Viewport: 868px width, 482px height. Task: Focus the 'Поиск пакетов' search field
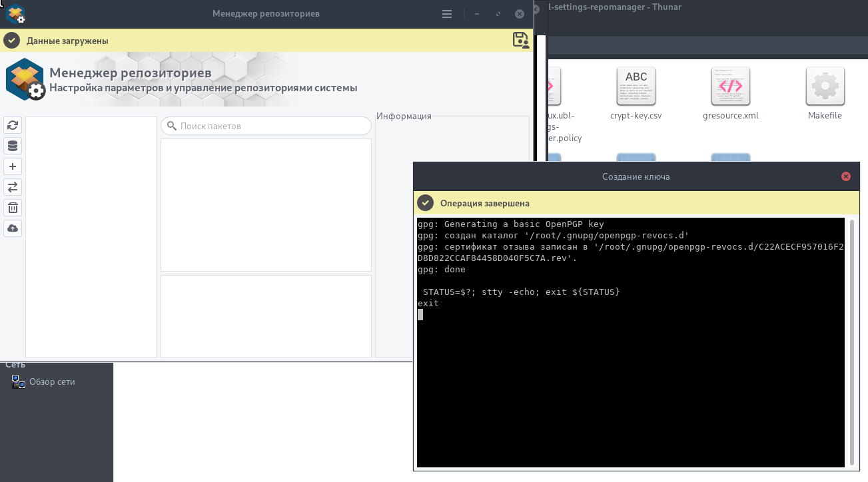pyautogui.click(x=266, y=126)
